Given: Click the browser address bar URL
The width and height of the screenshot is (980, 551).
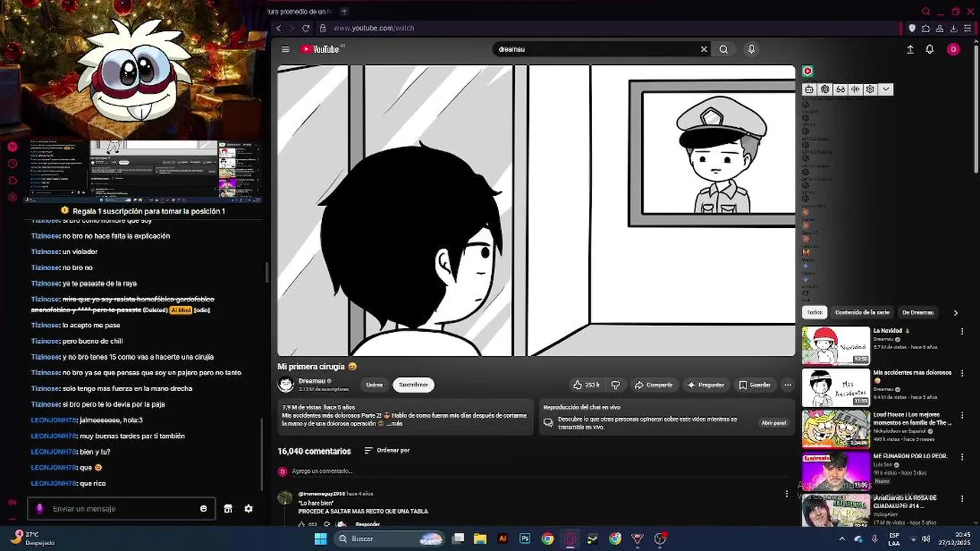Looking at the screenshot, I should tap(374, 28).
